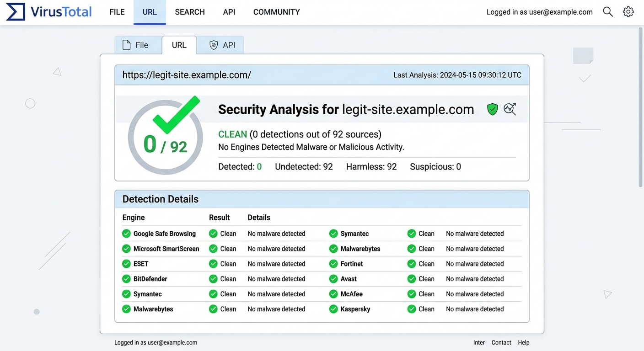Click the 0 / 92 detection score
The width and height of the screenshot is (644, 351).
click(x=165, y=145)
